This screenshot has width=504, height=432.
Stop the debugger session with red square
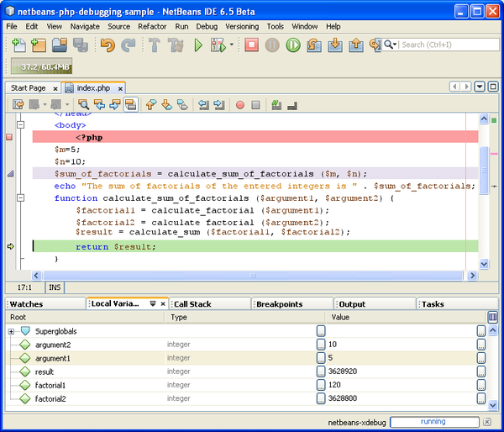coord(252,45)
